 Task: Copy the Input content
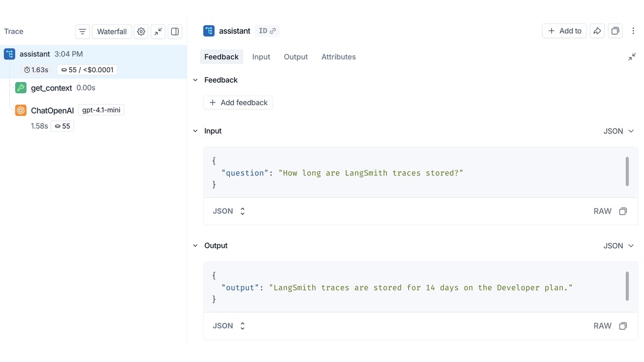click(623, 211)
